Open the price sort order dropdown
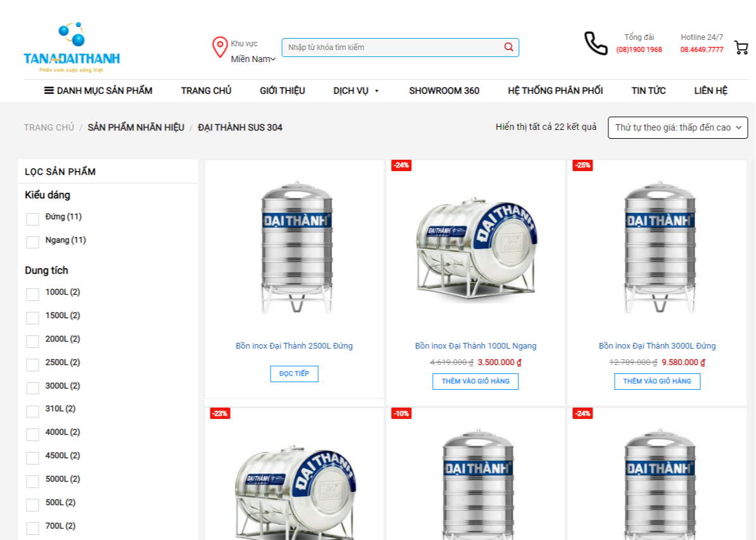Screen dimensions: 756x540 pyautogui.click(x=678, y=128)
